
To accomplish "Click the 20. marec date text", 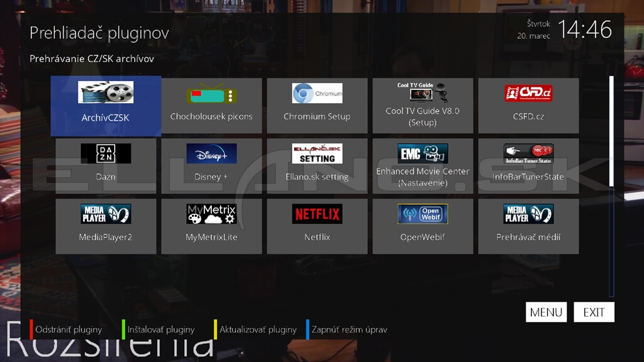I will pos(533,36).
